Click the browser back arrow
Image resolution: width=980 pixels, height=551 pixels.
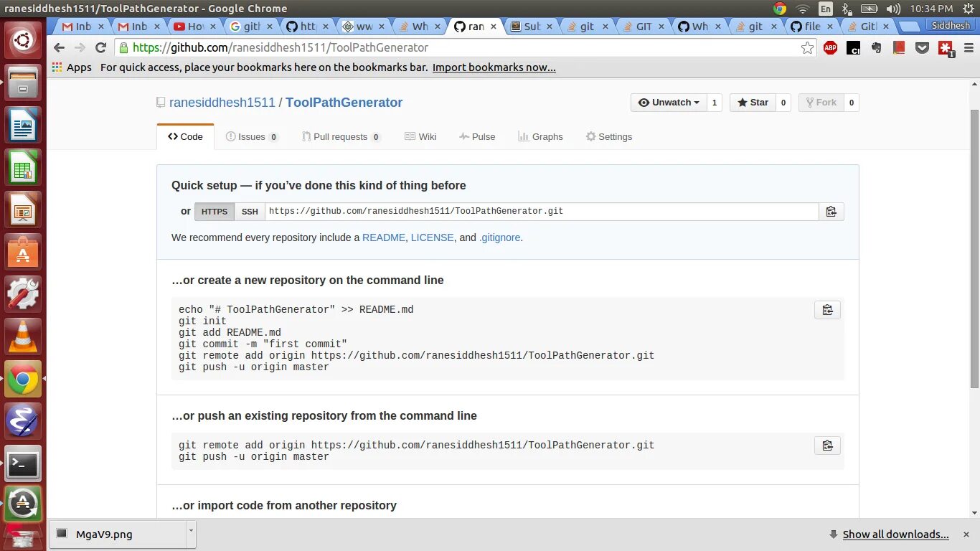(x=60, y=47)
